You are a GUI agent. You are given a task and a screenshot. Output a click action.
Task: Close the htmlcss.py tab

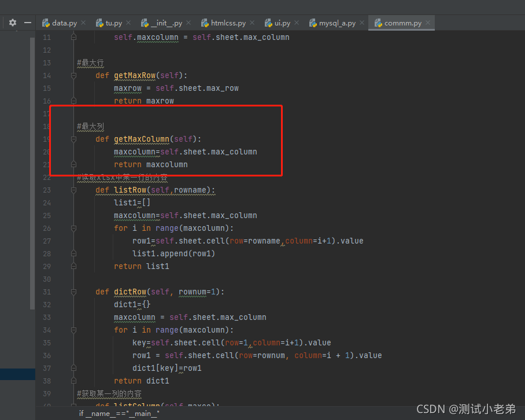252,23
